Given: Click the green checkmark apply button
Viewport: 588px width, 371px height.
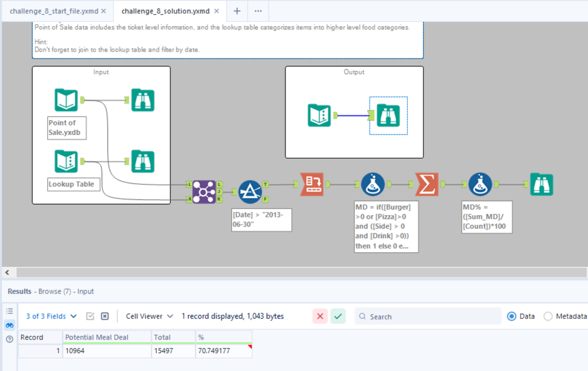Looking at the screenshot, I should (x=338, y=316).
